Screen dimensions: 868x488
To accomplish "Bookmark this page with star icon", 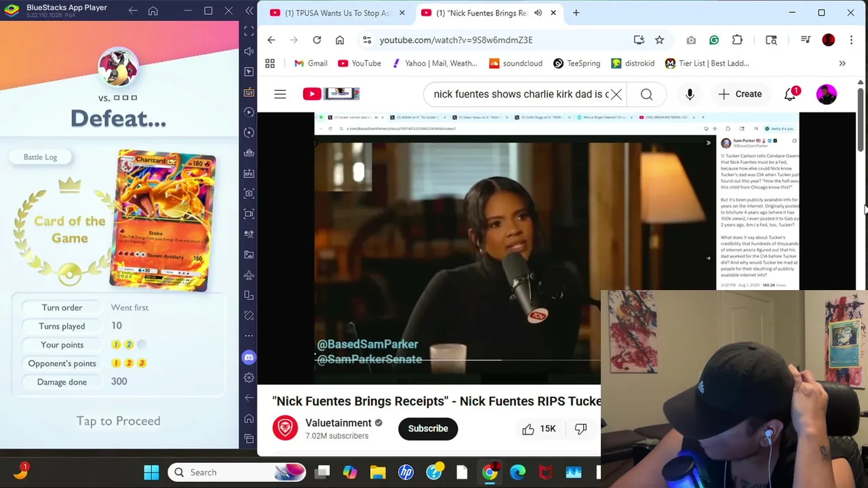I will pos(659,40).
